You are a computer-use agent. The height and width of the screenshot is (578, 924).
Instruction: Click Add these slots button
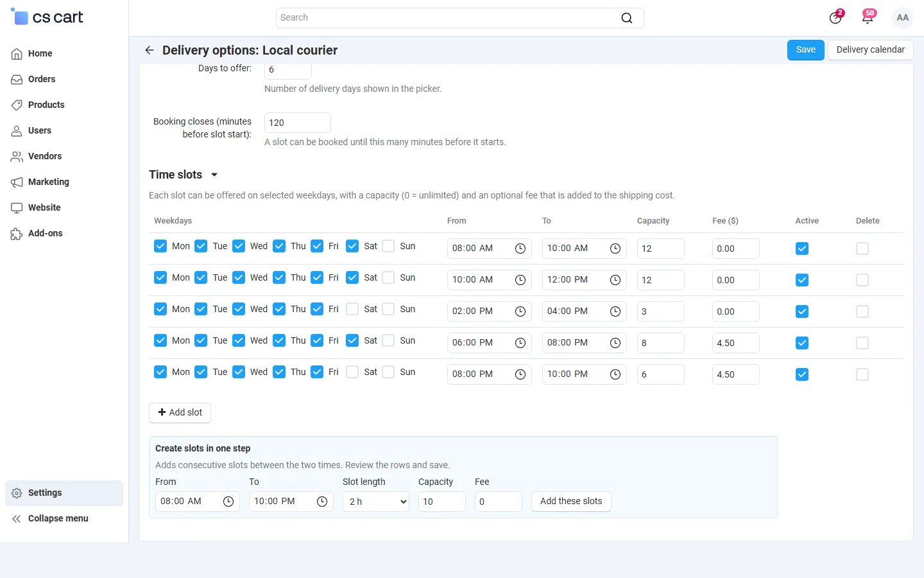[x=571, y=502]
